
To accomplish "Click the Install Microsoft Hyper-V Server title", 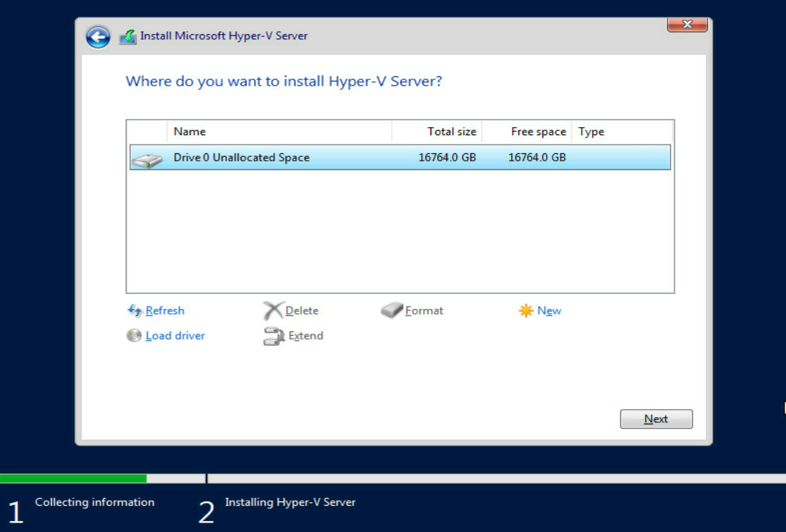I will (x=223, y=36).
